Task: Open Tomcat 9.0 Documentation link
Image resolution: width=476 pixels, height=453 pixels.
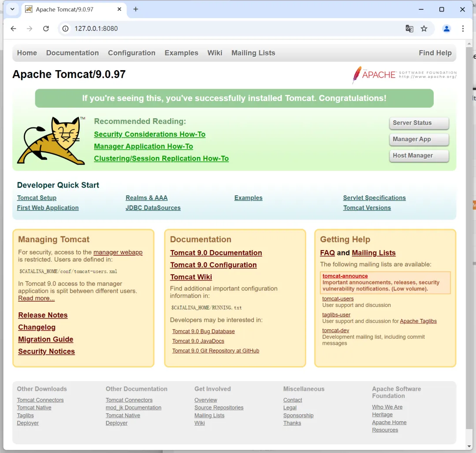Action: (216, 253)
